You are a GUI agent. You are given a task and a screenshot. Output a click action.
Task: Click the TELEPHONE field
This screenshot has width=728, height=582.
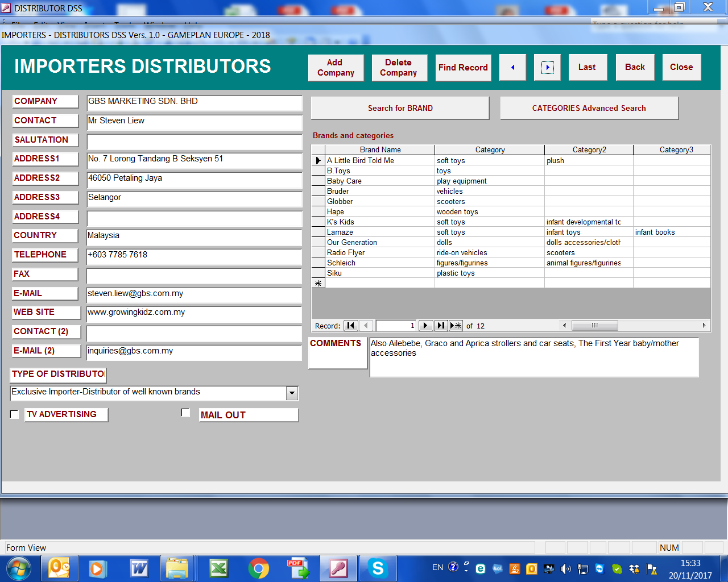(x=194, y=256)
